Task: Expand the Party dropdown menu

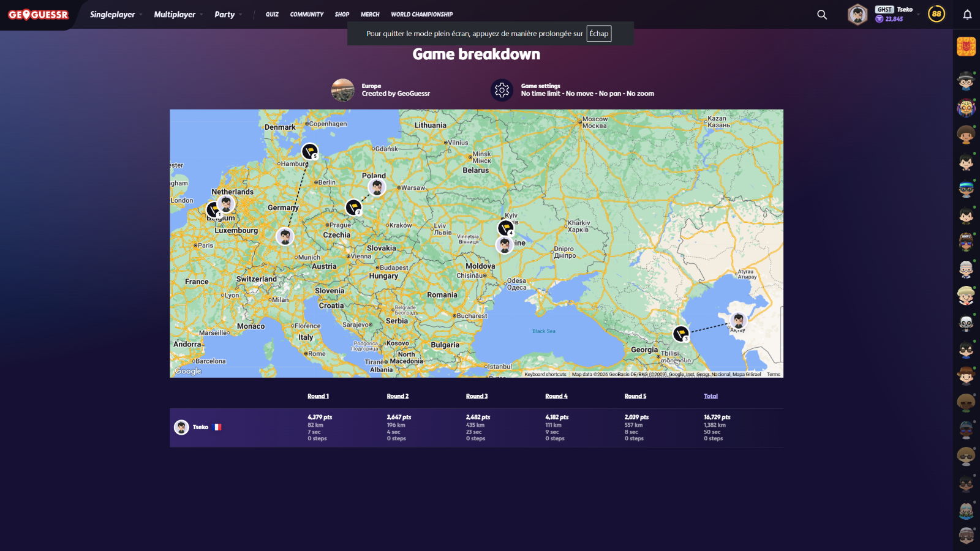Action: click(x=228, y=15)
